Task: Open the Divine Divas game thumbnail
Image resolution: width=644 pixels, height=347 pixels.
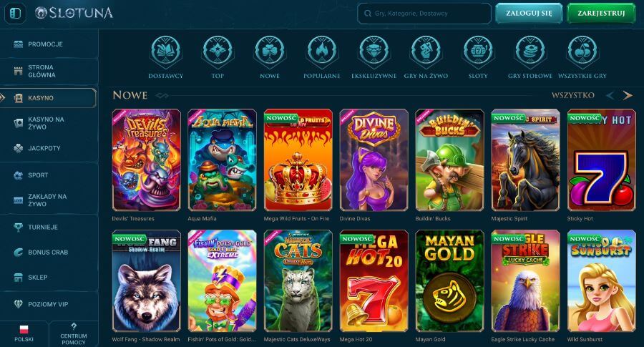Action: tap(374, 160)
